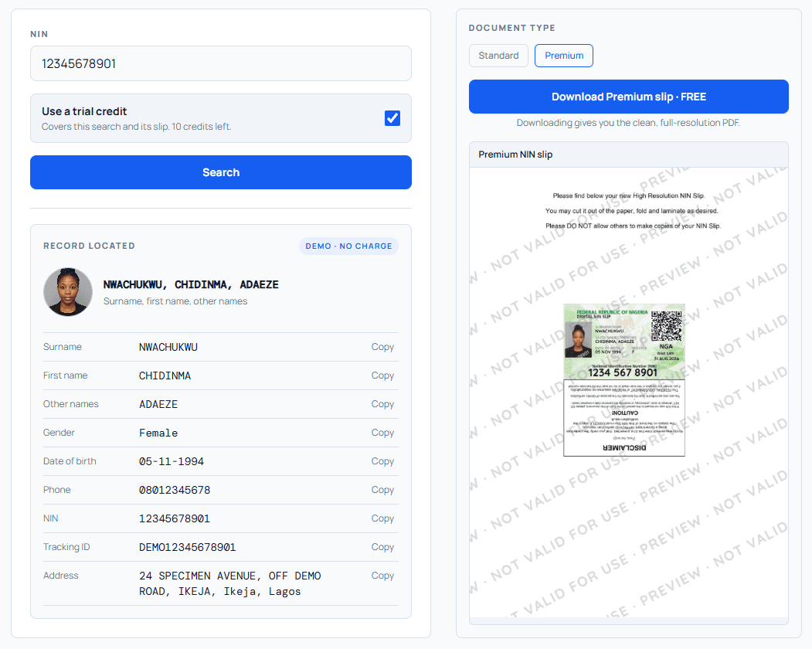Click the RECORD LOCATED heading
Viewport: 812px width, 649px height.
[89, 246]
